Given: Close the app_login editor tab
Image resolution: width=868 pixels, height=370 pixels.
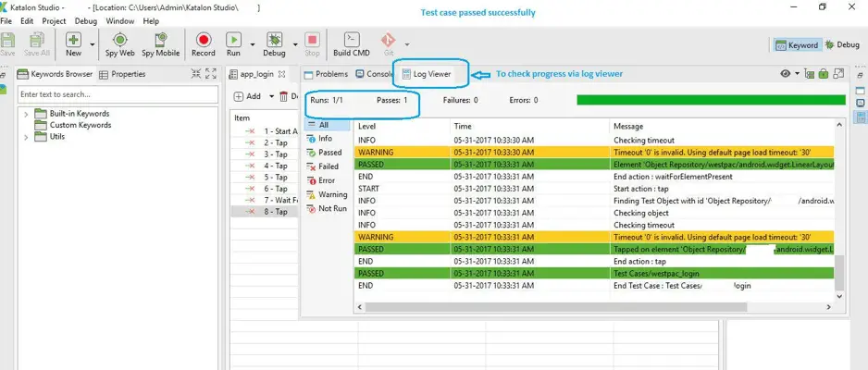Looking at the screenshot, I should pos(281,74).
